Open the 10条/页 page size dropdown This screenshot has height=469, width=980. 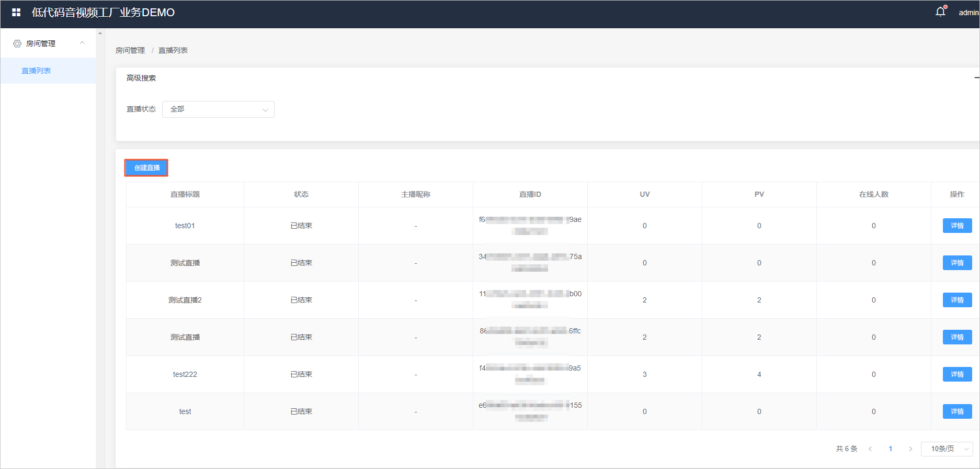coord(947,449)
